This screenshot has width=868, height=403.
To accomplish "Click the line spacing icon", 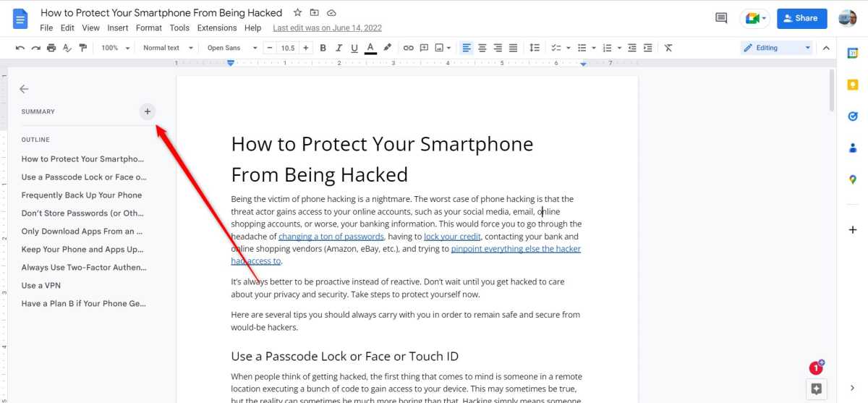I will click(535, 48).
